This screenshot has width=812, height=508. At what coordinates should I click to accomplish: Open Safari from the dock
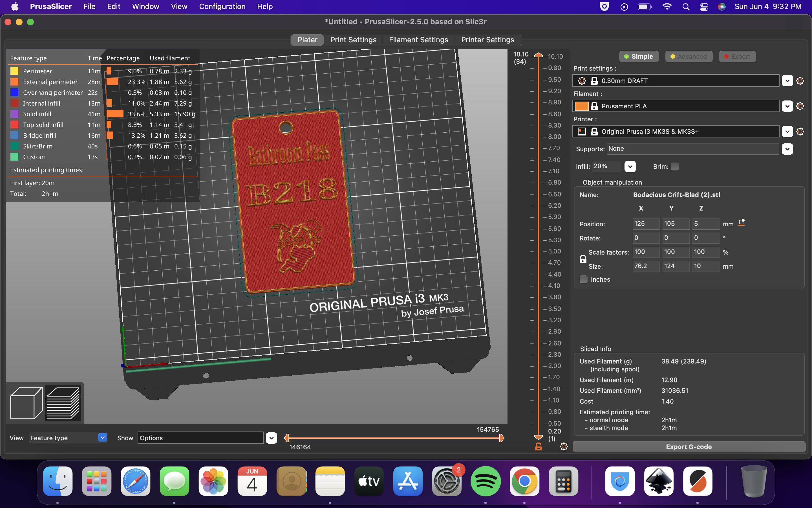point(136,481)
